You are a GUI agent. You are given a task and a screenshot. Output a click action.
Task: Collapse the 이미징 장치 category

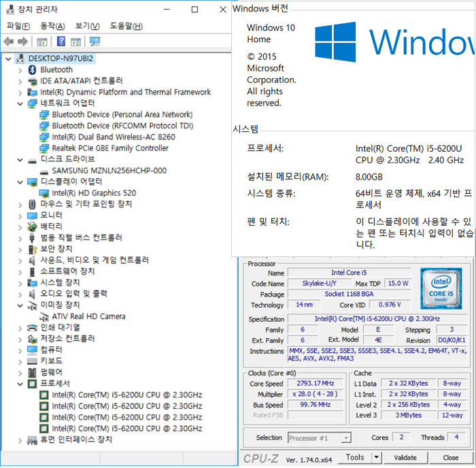(x=20, y=305)
